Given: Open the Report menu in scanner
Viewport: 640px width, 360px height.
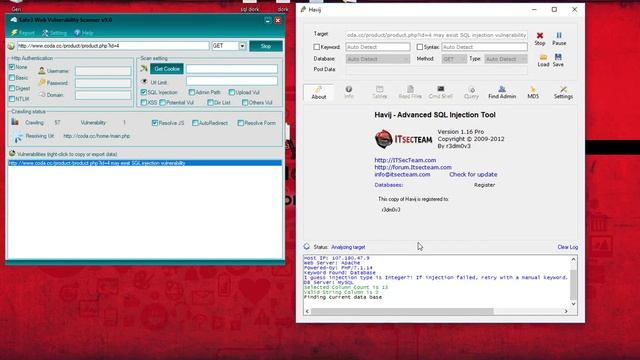Looking at the screenshot, I should tap(23, 33).
